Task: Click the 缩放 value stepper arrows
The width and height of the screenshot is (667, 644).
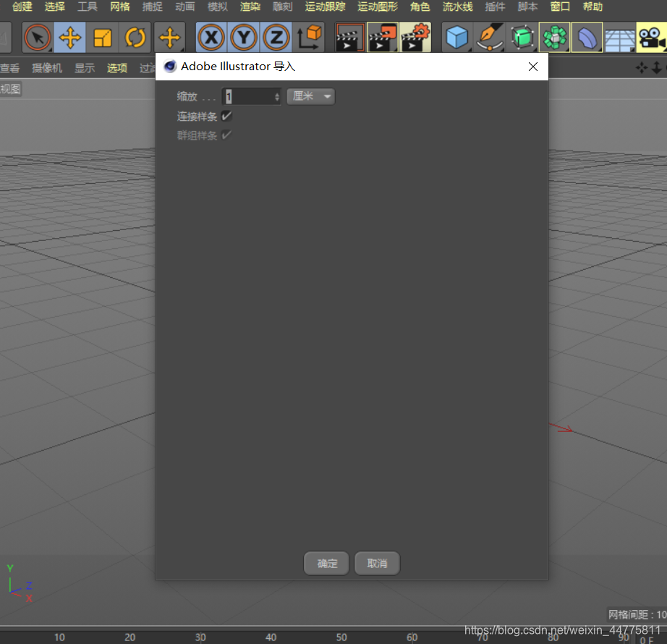Action: (277, 96)
